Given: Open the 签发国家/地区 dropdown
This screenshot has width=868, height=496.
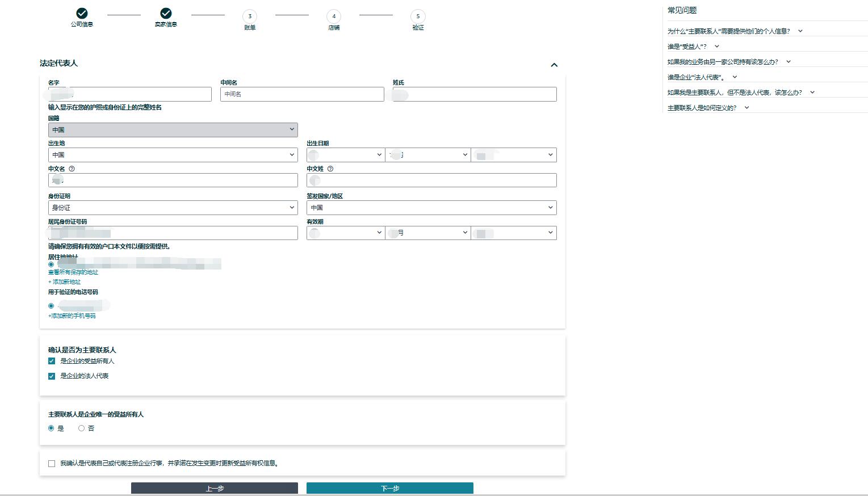Looking at the screenshot, I should (x=431, y=208).
